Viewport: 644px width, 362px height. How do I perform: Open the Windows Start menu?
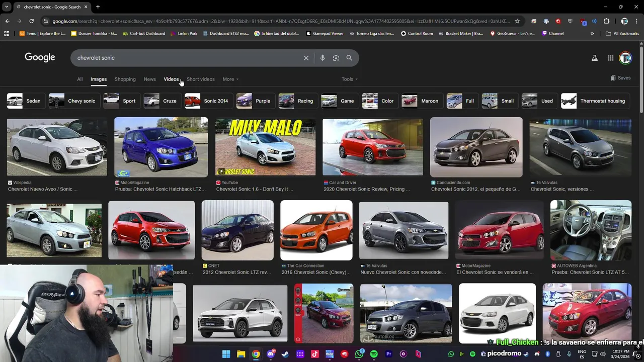tap(226, 354)
